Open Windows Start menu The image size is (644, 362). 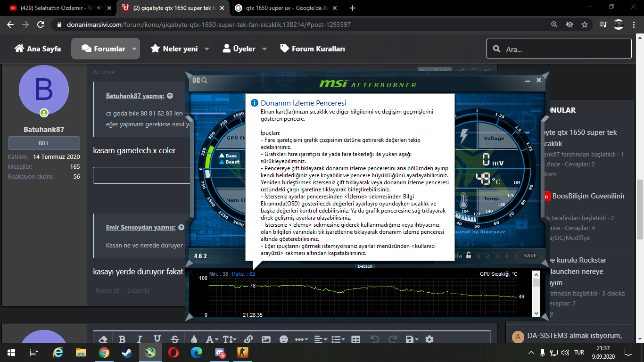point(11,352)
